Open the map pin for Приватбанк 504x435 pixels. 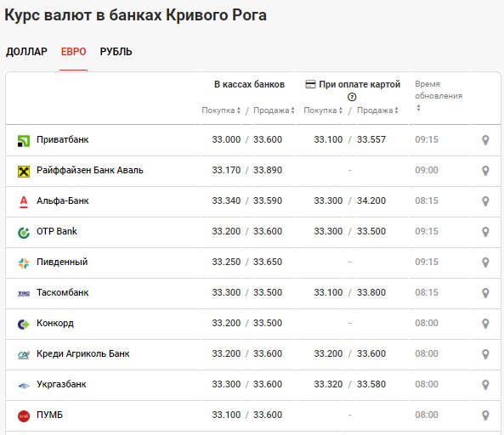click(x=485, y=139)
